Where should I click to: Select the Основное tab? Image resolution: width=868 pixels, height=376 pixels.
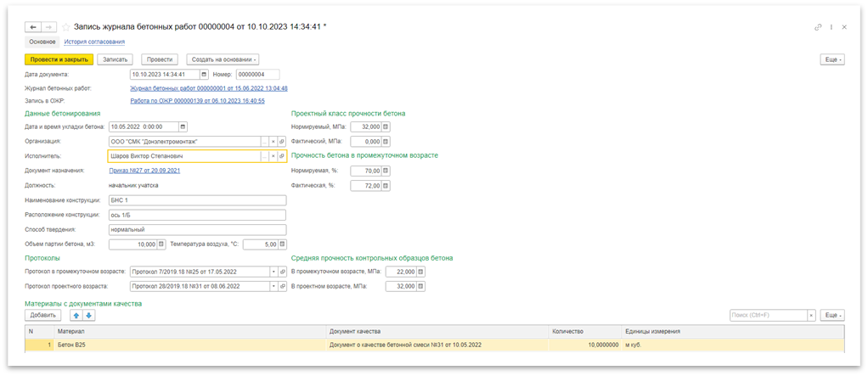tap(42, 42)
